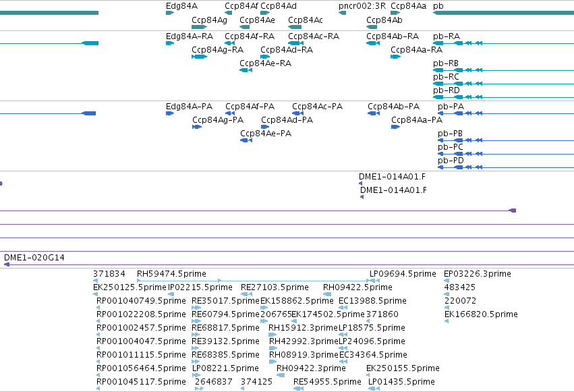Image resolution: width=574 pixels, height=392 pixels.
Task: Open EST RE54955.5prime
Action: (x=327, y=382)
